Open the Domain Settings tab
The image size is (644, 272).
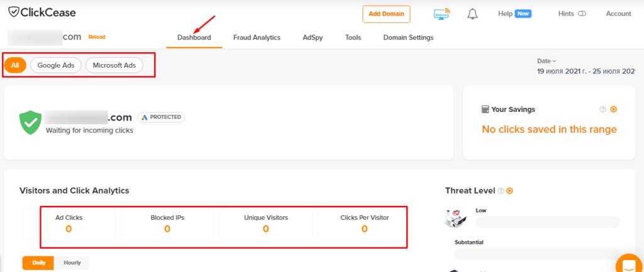click(408, 37)
